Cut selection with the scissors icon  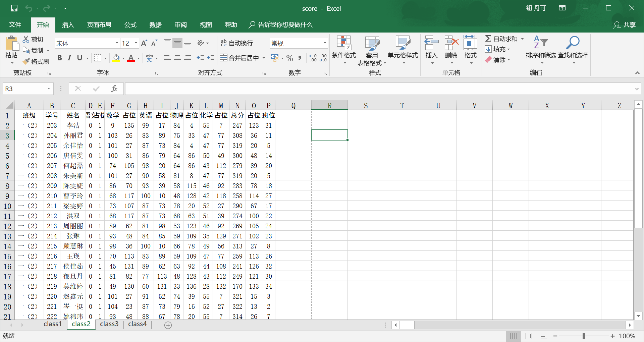tap(26, 39)
